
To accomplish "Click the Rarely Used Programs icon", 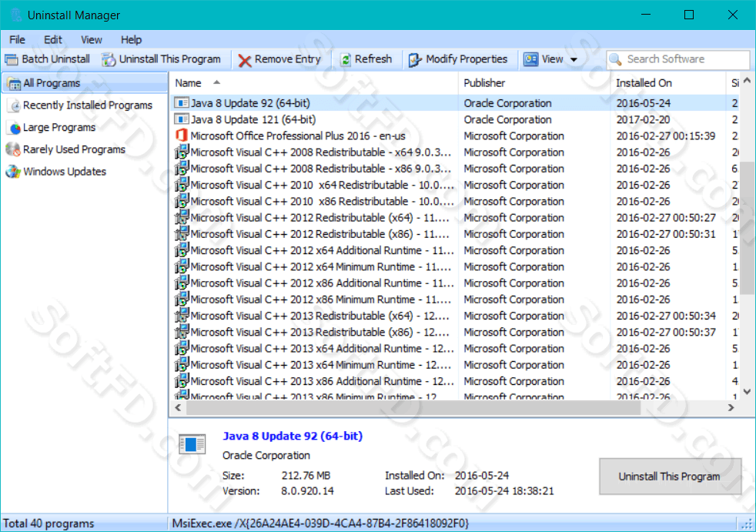I will pyautogui.click(x=13, y=149).
